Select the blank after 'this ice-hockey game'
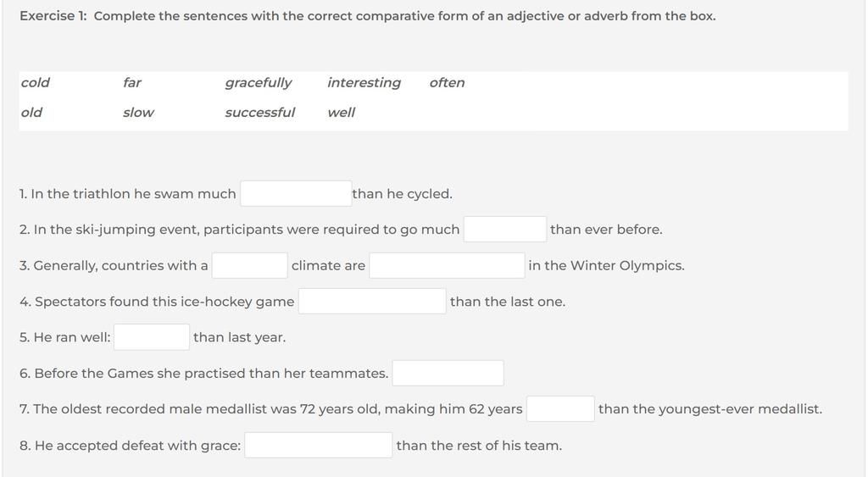Viewport: 868px width, 477px height. click(x=372, y=302)
